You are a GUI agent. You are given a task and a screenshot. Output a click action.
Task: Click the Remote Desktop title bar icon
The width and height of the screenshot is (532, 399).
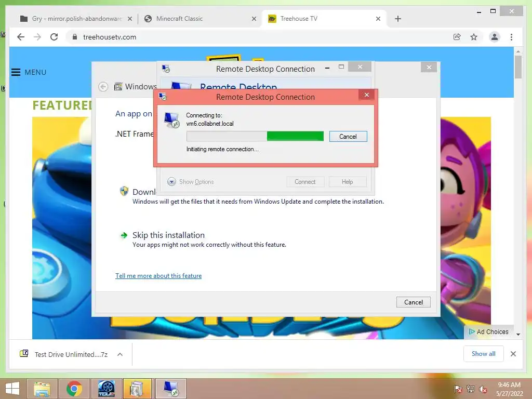click(x=166, y=69)
